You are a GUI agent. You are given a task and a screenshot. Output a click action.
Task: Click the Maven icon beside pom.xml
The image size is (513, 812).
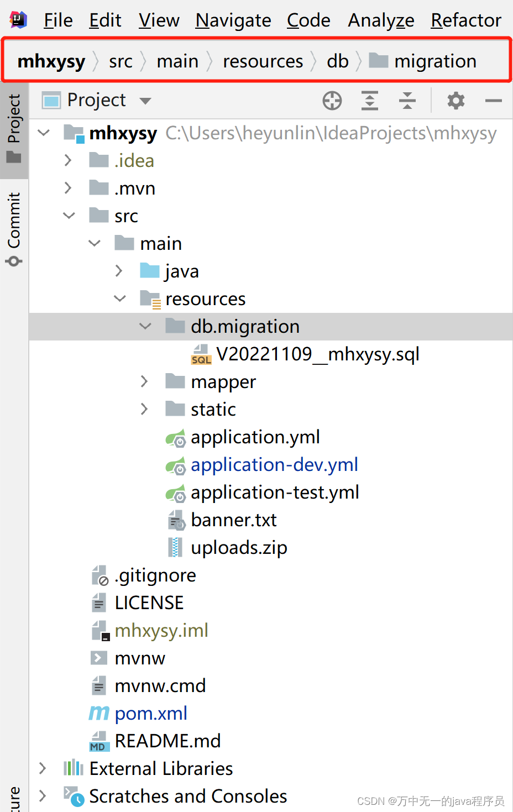click(x=97, y=713)
